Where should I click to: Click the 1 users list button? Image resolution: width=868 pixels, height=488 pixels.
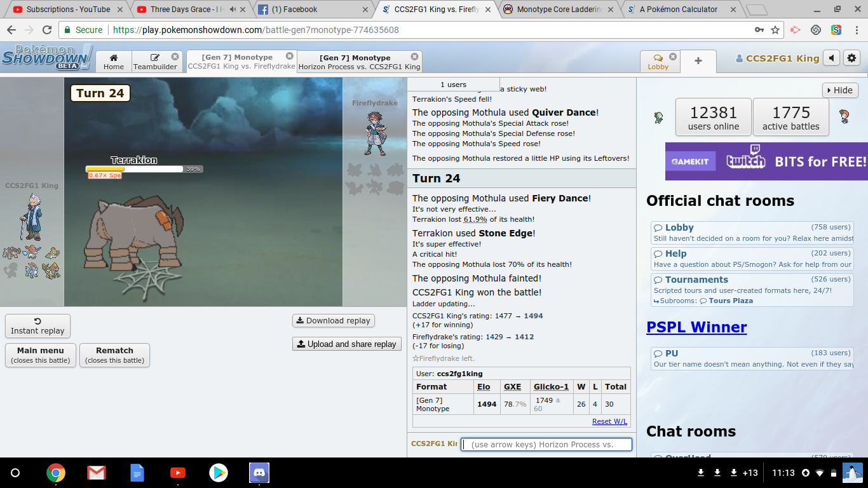tap(453, 85)
